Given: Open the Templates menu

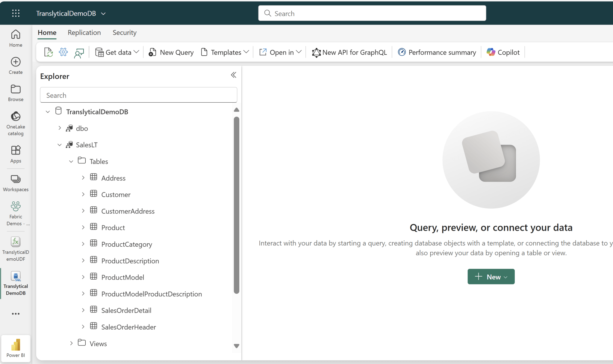Looking at the screenshot, I should click(224, 52).
